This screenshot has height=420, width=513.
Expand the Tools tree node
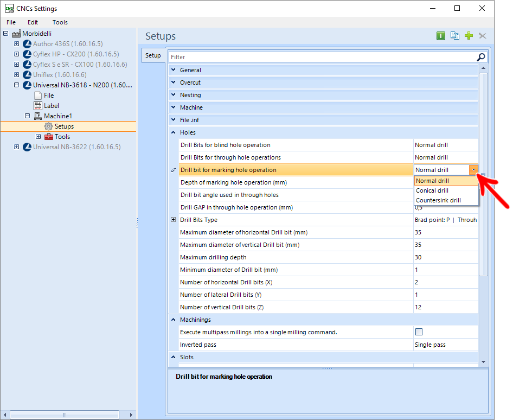click(x=39, y=137)
